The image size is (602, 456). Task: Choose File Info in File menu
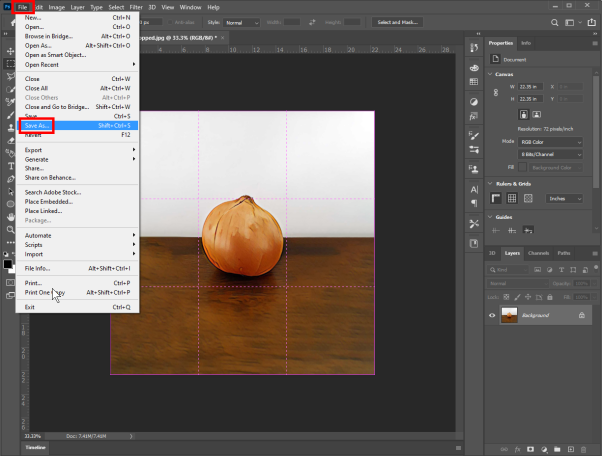(77, 268)
